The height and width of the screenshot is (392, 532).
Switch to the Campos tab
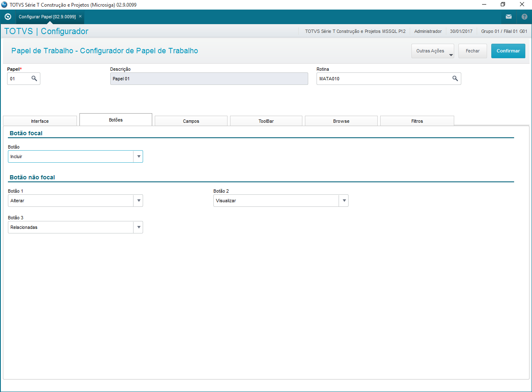click(191, 121)
